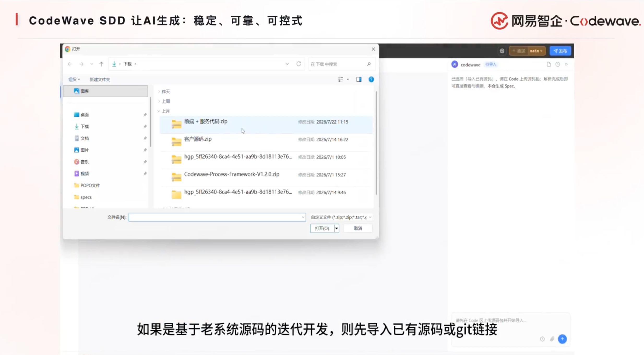Collapse the 上月 file group
The image size is (644, 355).
[159, 111]
